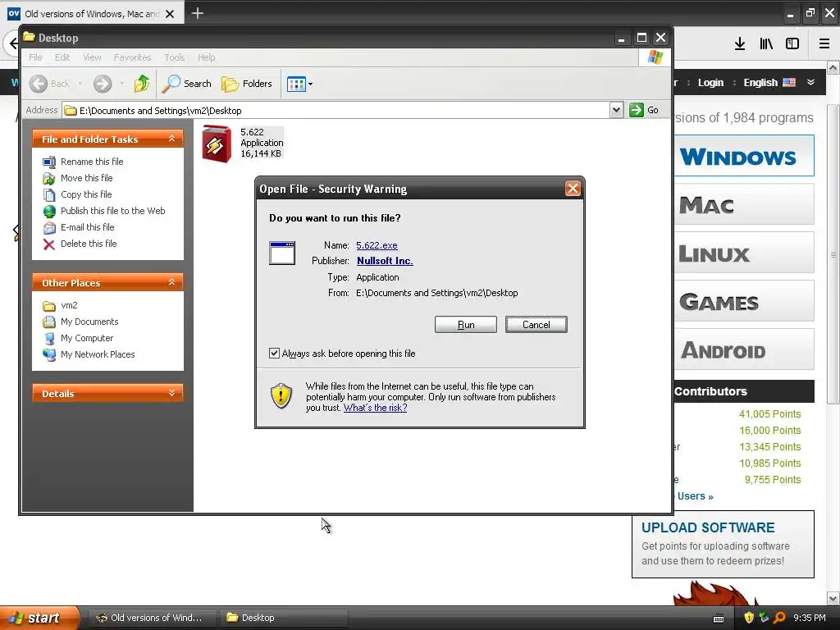Click the Search toolbar button
The width and height of the screenshot is (840, 630).
[186, 84]
